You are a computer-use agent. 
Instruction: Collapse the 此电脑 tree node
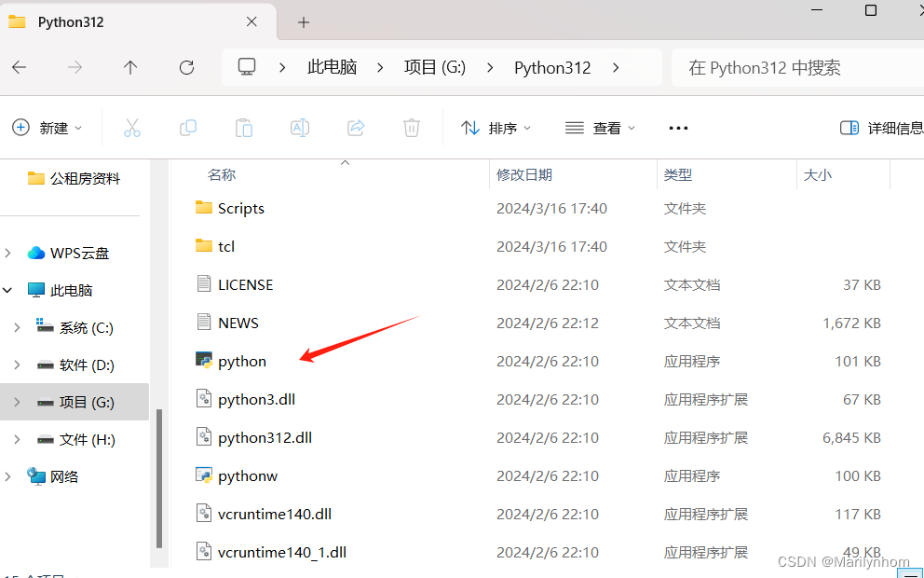pyautogui.click(x=7, y=290)
